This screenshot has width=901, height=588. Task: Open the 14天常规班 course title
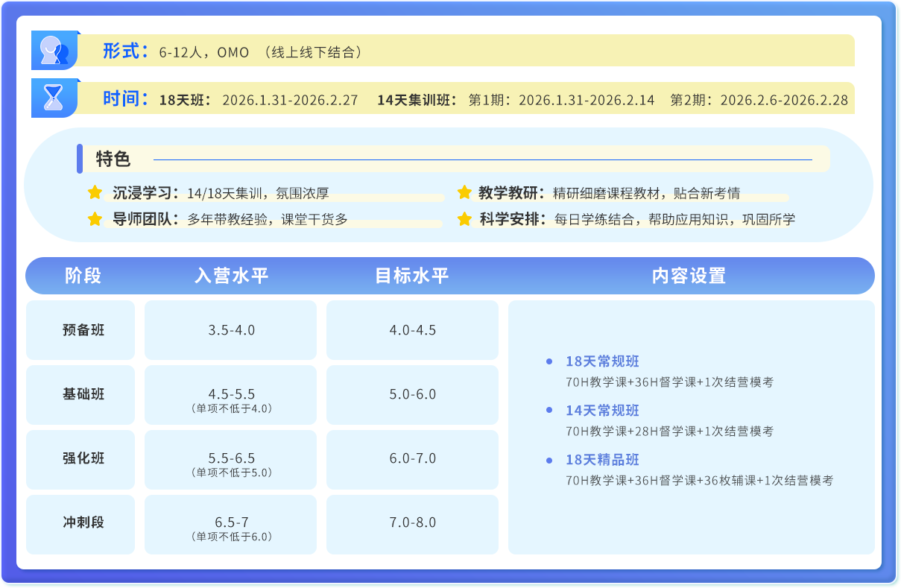pos(602,411)
